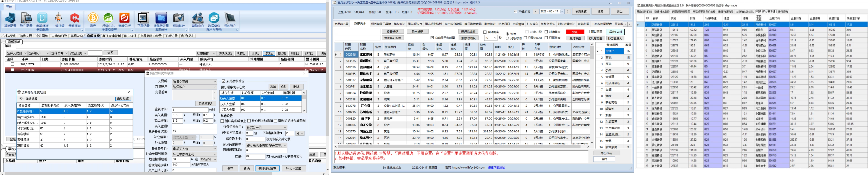Open 智能分析 ribbon icon
This screenshot has width=868, height=181.
coord(124,20)
